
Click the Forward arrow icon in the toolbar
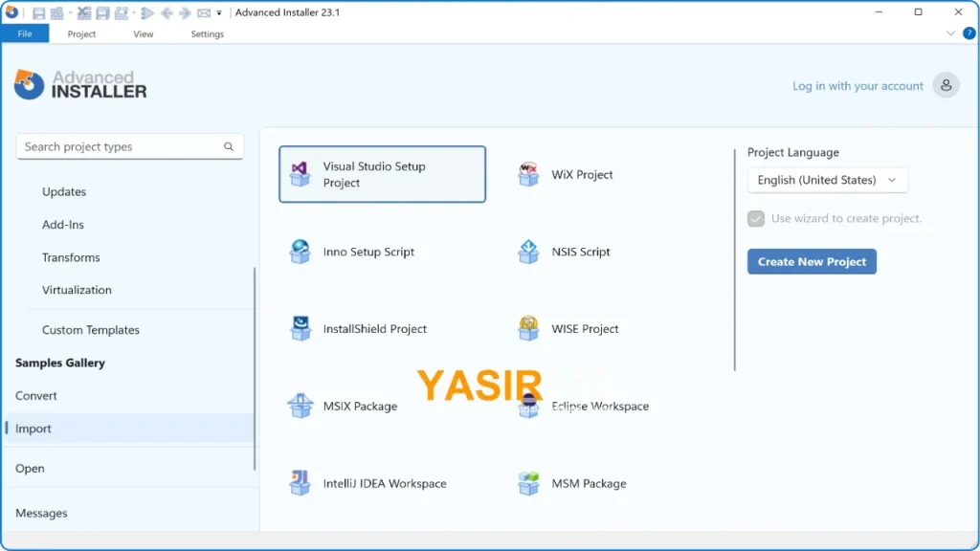(185, 12)
